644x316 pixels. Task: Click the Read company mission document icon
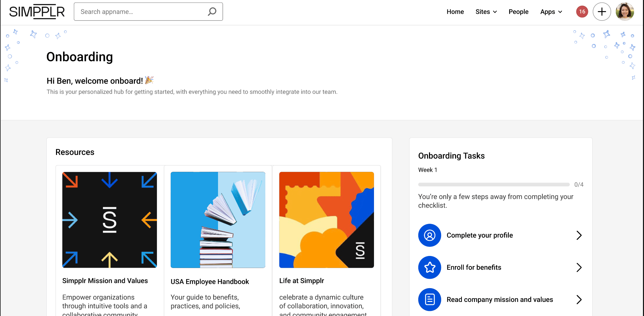pos(429,300)
